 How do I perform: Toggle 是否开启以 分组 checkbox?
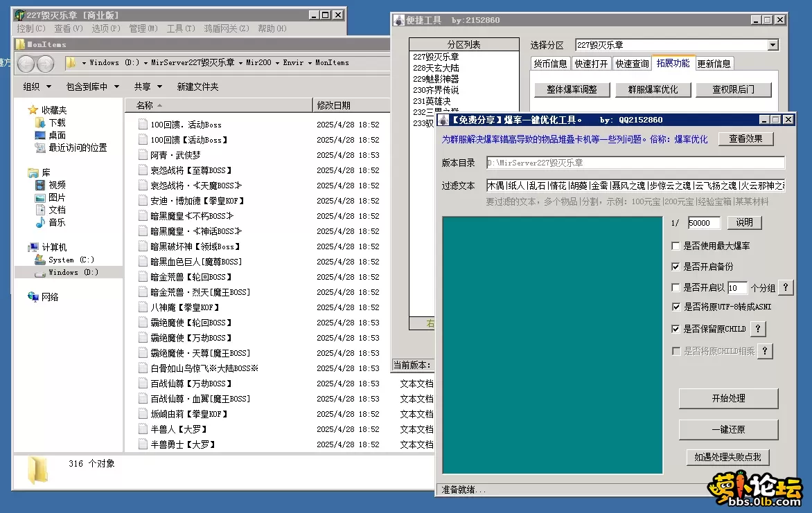pos(676,287)
